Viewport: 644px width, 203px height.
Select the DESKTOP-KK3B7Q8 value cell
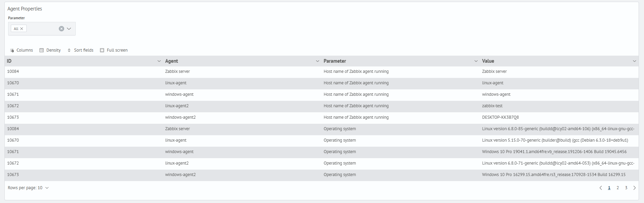500,117
